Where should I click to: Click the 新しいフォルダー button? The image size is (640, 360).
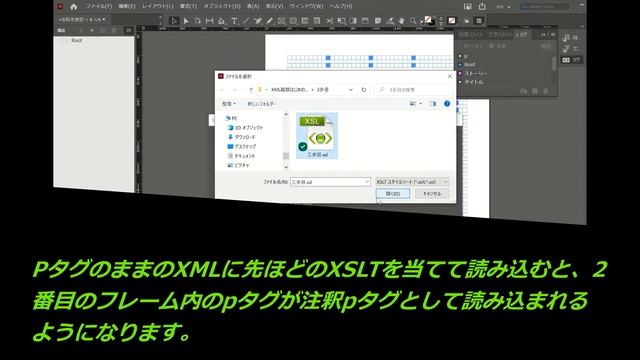pos(261,104)
